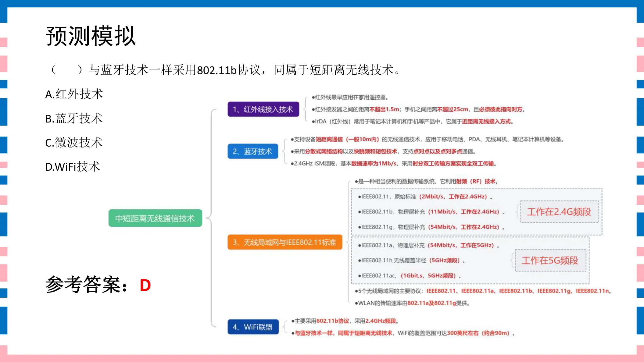Select answer option D.WiFi技术
Image resolution: width=644 pixels, height=362 pixels.
click(x=73, y=167)
